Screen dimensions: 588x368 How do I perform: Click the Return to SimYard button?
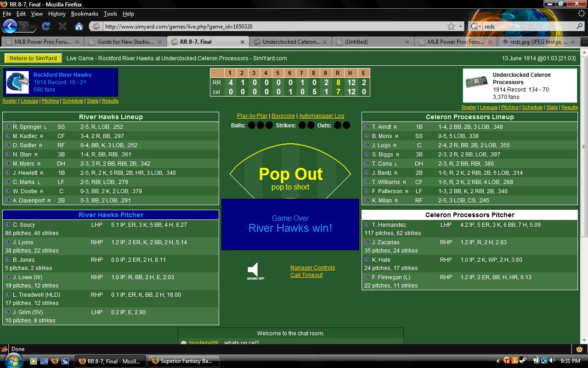tap(33, 58)
